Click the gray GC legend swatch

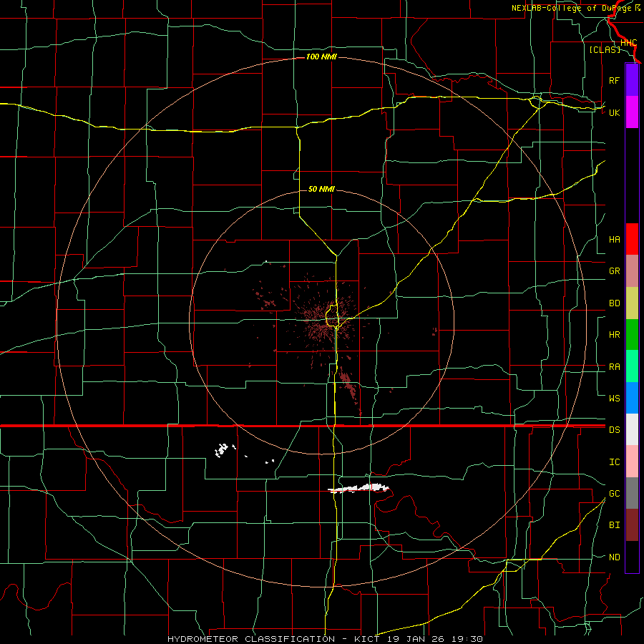[x=632, y=493]
